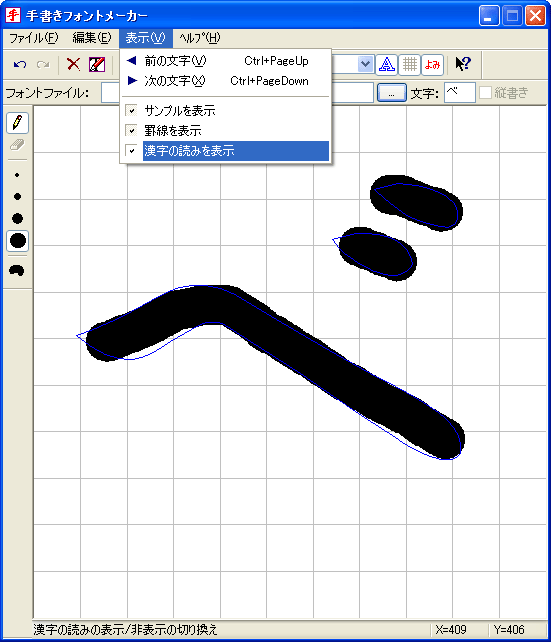Click the red よみ reading icon
The image size is (551, 642).
click(x=432, y=64)
